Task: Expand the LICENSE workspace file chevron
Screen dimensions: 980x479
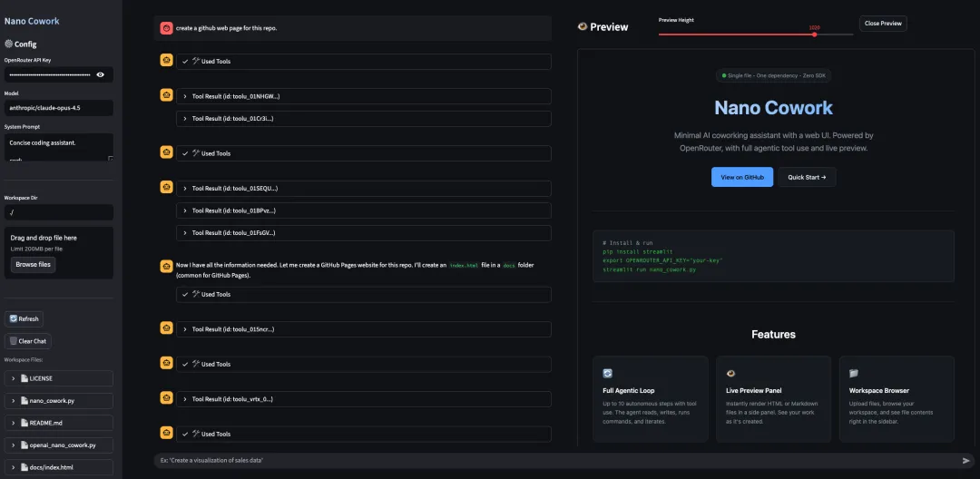Action: [x=14, y=378]
